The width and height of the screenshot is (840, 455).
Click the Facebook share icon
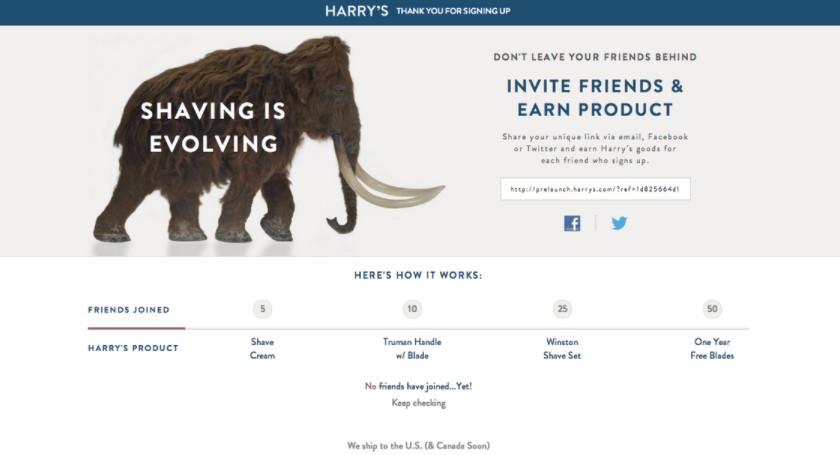click(x=572, y=223)
